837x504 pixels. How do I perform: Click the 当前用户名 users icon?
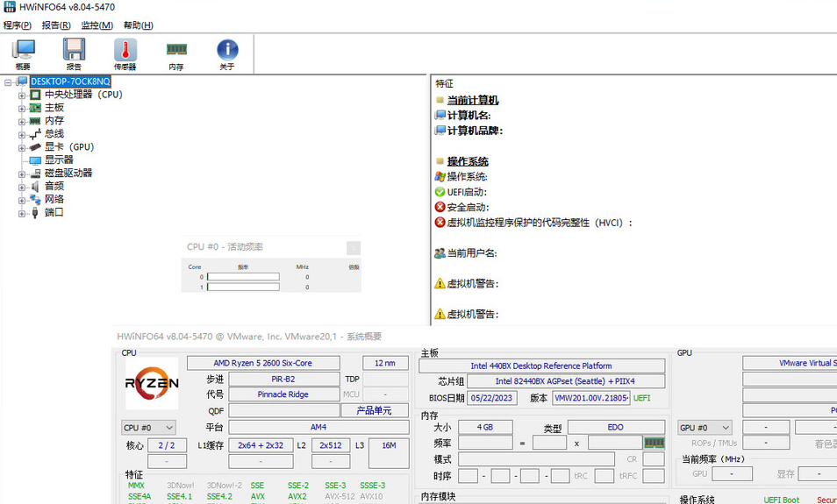tap(440, 253)
